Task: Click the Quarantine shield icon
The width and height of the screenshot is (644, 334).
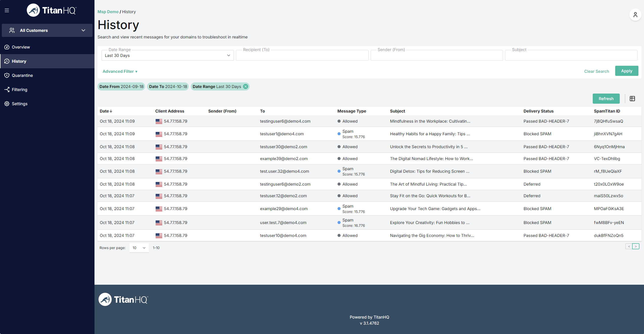Action: tap(7, 75)
